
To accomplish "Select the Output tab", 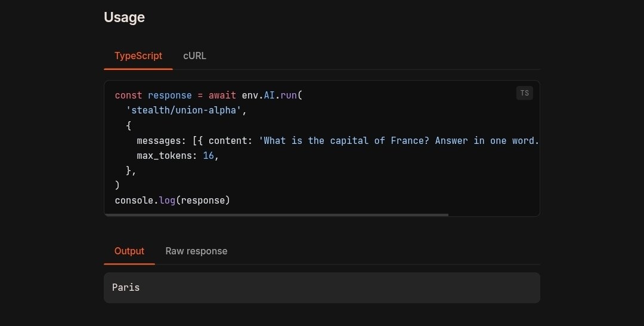I will [129, 251].
